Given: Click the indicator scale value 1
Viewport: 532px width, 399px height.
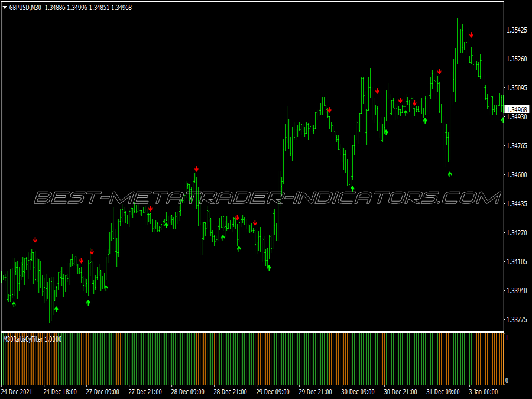Looking at the screenshot, I should (507, 338).
